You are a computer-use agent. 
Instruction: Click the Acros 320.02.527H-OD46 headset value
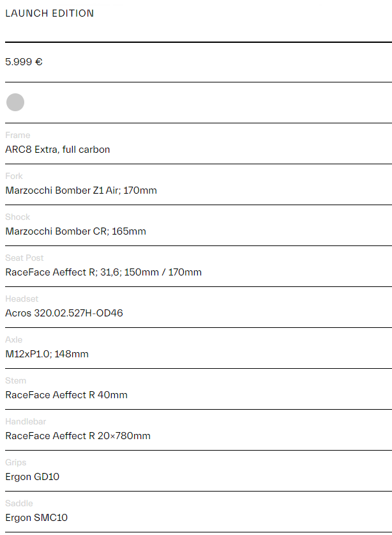[x=64, y=313]
